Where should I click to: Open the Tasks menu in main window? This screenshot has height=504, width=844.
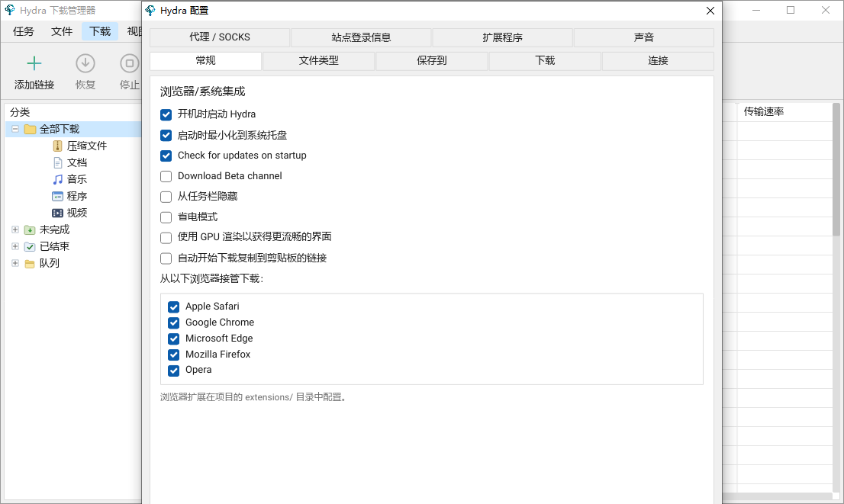pos(23,31)
